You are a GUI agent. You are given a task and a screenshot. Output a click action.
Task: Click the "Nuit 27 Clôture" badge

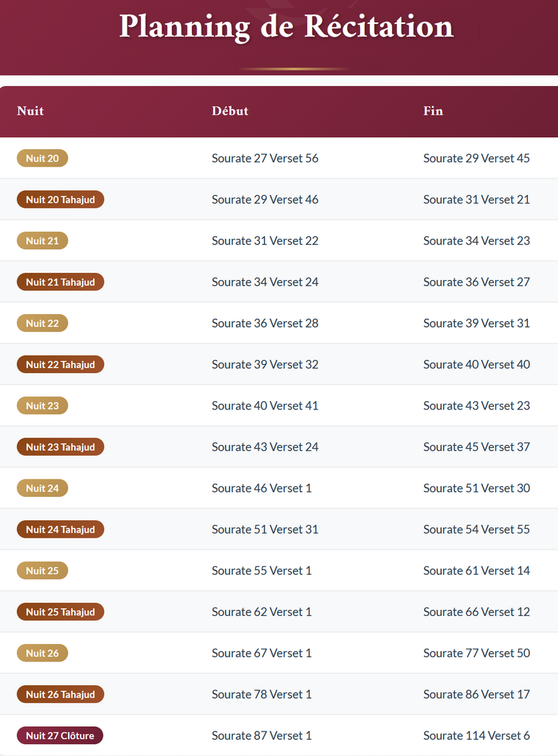[60, 736]
